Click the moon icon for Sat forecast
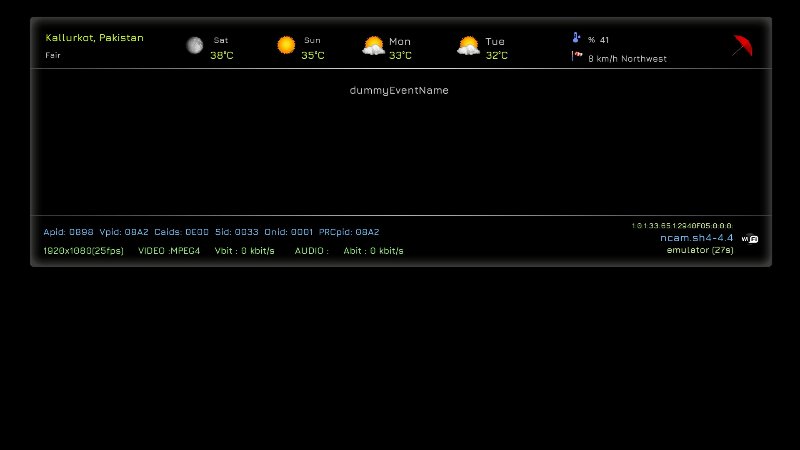800x450 pixels. (194, 45)
